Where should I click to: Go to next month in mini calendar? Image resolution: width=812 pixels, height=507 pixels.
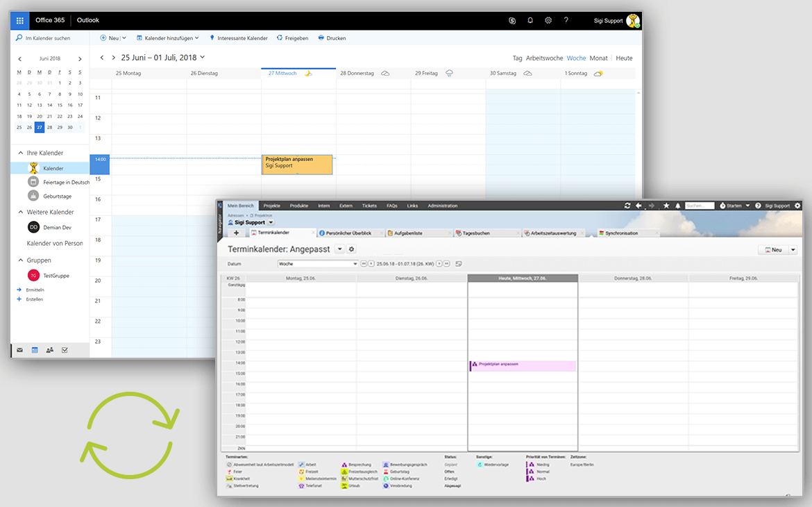click(80, 58)
